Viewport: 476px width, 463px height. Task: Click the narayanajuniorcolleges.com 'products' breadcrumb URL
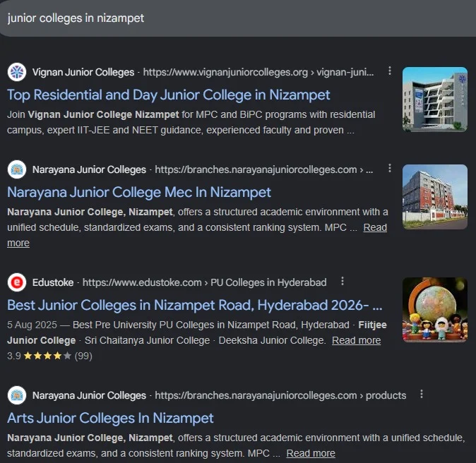pos(280,395)
